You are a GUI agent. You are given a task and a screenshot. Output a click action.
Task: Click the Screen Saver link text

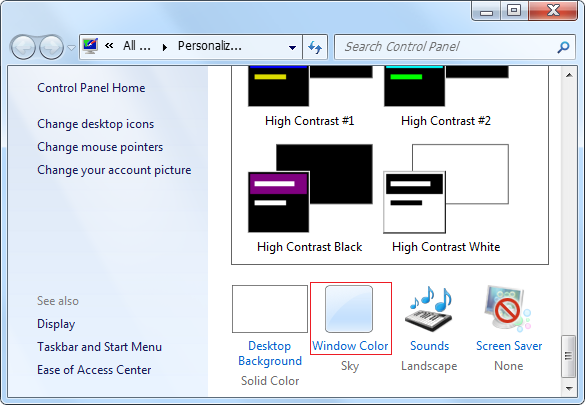click(x=509, y=346)
